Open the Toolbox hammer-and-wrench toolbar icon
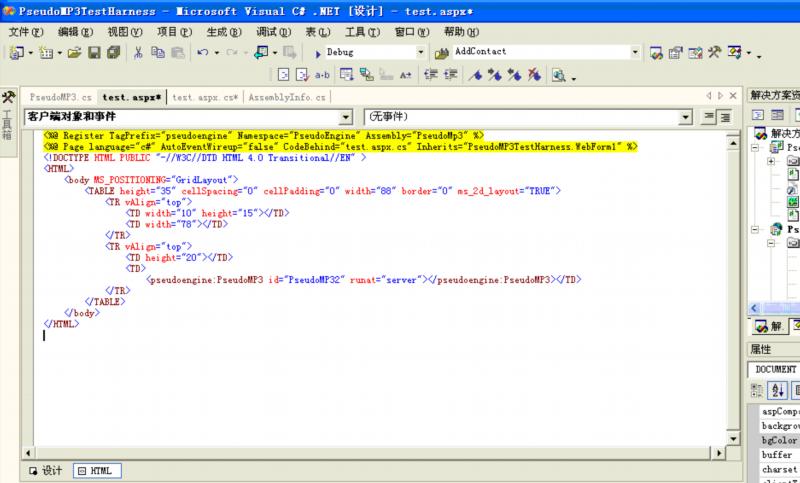This screenshot has height=483, width=800. coord(714,52)
